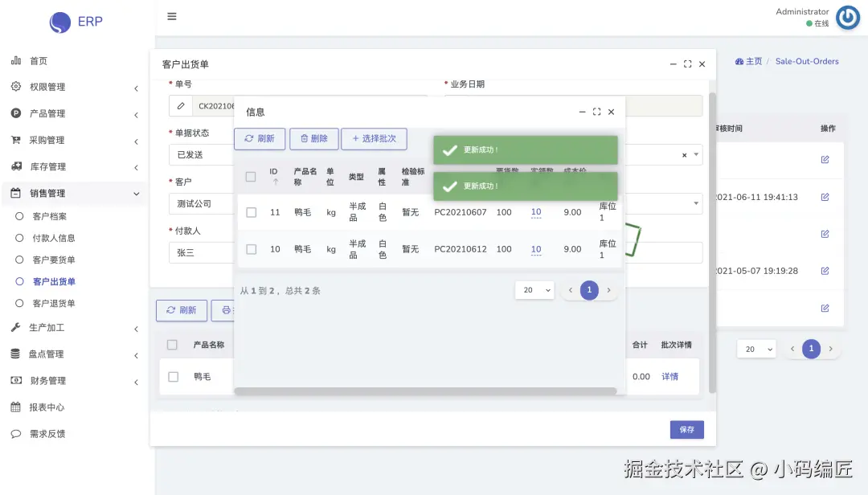Go to 主页 breadcrumb home icon link

(x=748, y=61)
